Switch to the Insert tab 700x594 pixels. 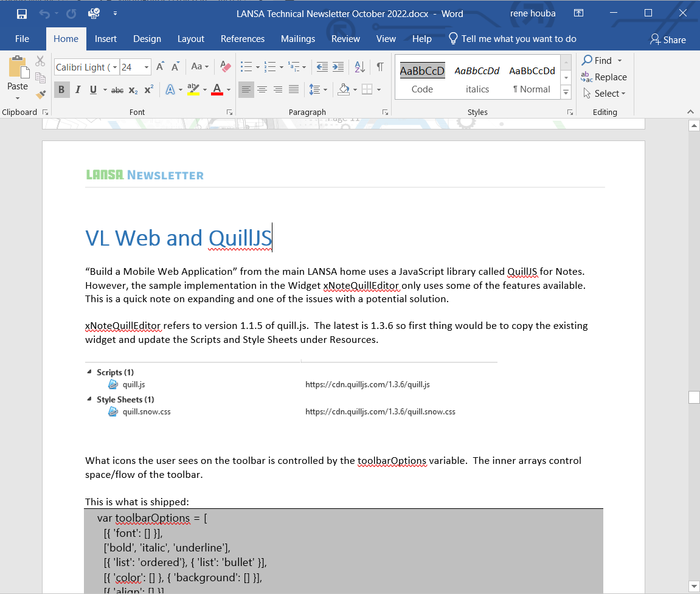click(106, 39)
